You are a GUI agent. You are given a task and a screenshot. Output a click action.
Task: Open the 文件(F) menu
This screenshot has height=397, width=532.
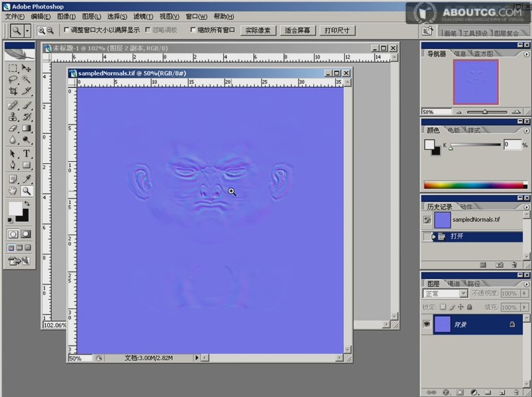tap(15, 16)
